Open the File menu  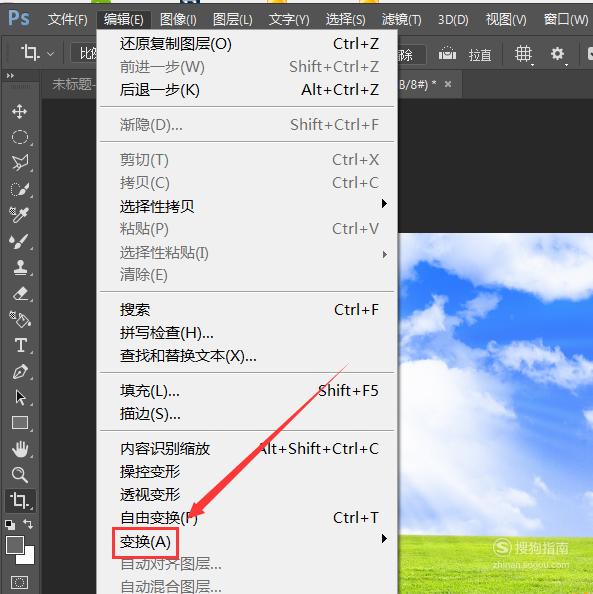pos(67,19)
